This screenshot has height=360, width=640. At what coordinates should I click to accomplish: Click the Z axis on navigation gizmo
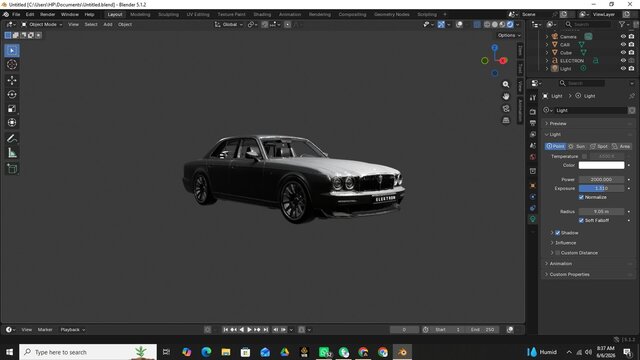[495, 48]
